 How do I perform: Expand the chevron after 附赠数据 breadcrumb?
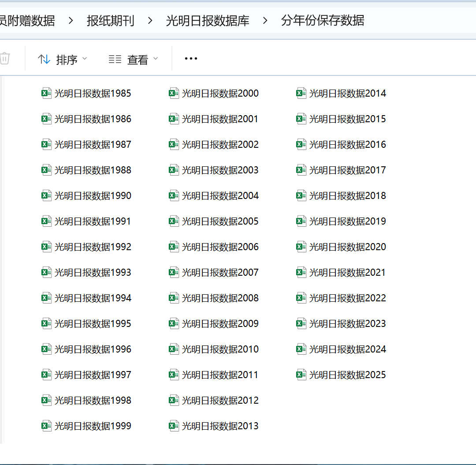71,21
